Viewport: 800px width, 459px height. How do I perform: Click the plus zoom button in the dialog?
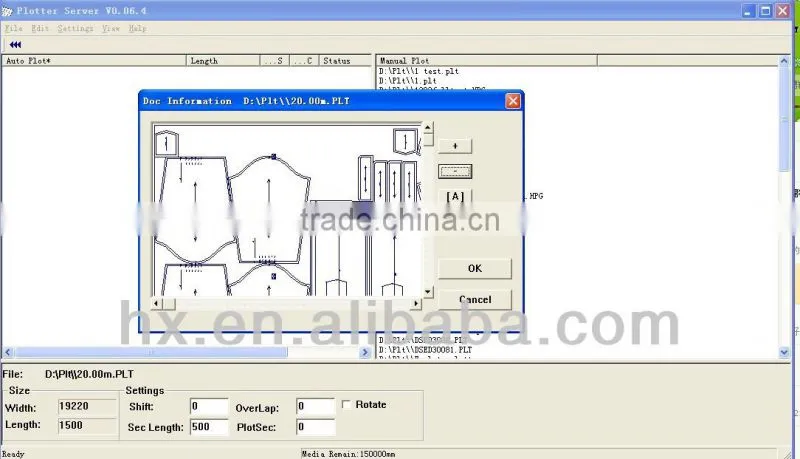point(455,146)
